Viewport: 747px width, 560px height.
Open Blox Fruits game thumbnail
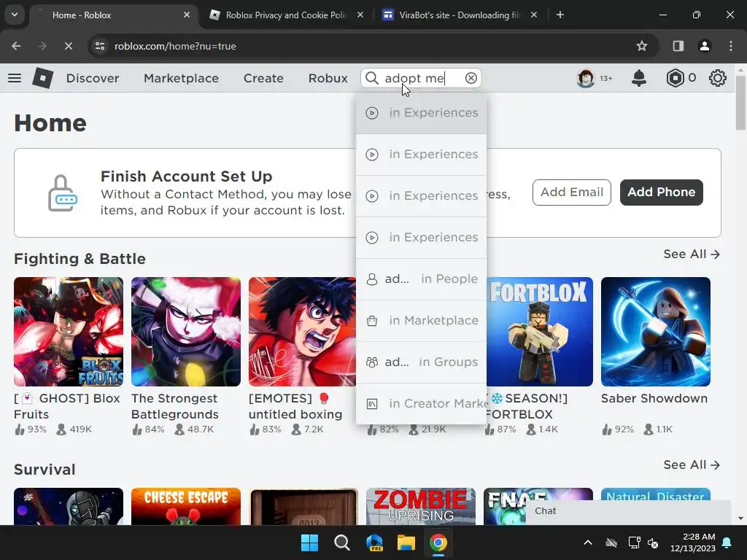click(69, 332)
